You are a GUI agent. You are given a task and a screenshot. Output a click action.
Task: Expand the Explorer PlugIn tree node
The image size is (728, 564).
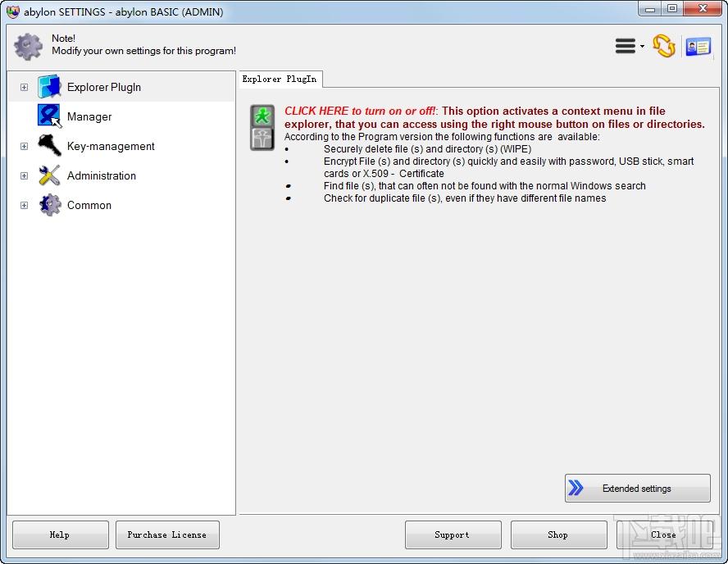pyautogui.click(x=24, y=87)
